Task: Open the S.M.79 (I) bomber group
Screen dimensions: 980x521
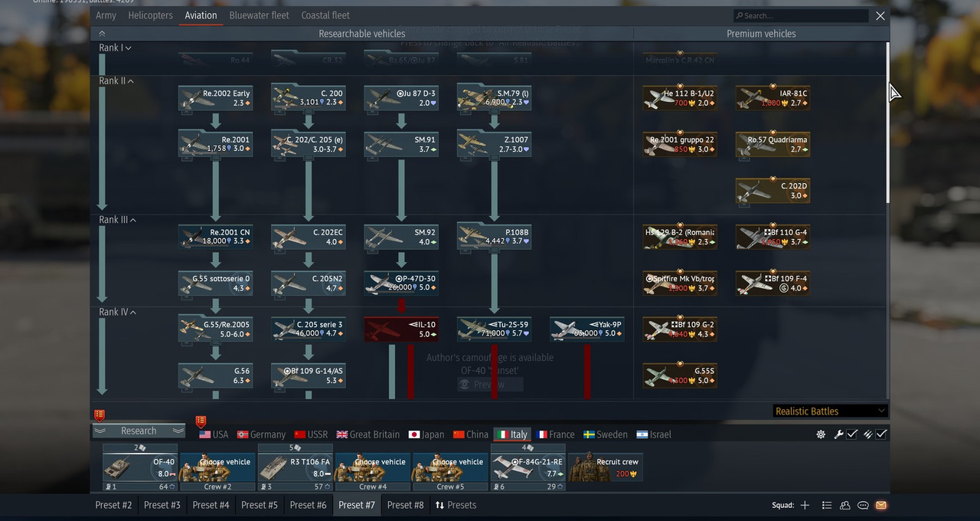Action: (x=494, y=97)
